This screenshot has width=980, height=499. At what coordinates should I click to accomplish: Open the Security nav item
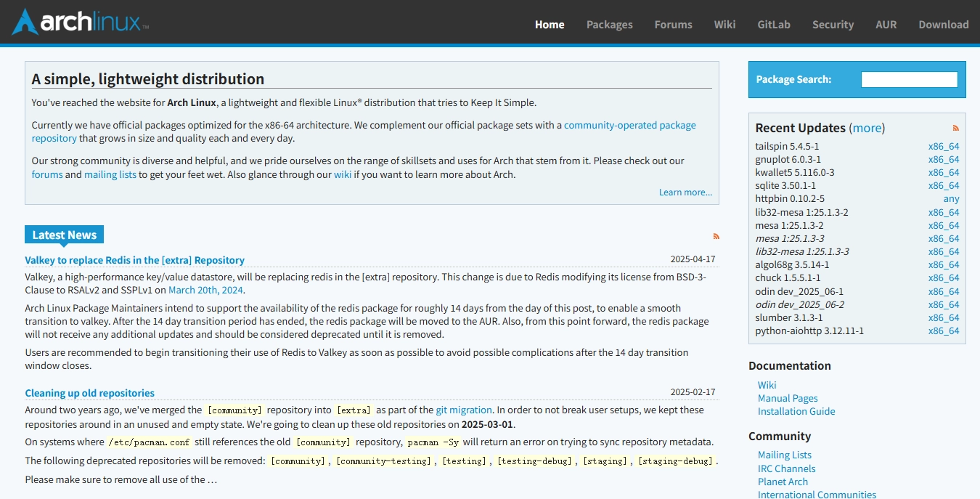(x=833, y=24)
